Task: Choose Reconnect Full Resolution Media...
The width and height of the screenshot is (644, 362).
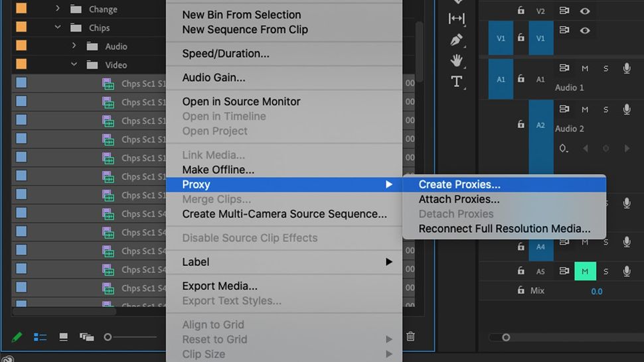Action: coord(505,229)
